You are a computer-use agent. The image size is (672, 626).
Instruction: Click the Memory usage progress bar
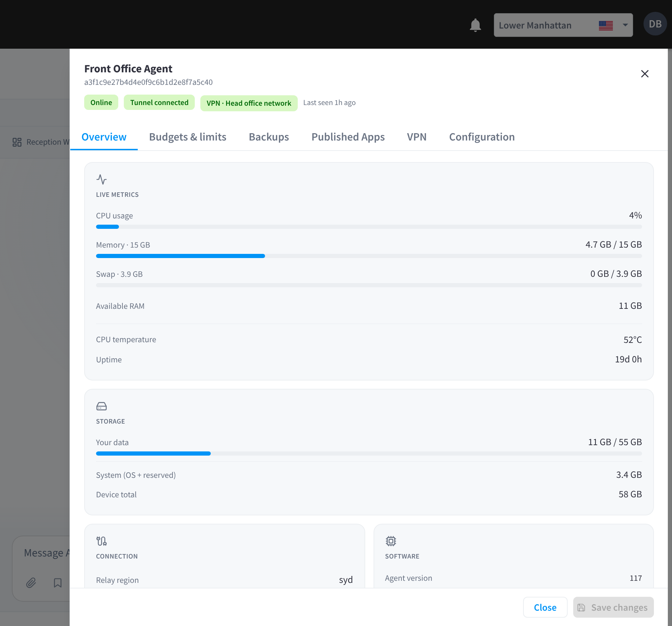click(x=369, y=256)
